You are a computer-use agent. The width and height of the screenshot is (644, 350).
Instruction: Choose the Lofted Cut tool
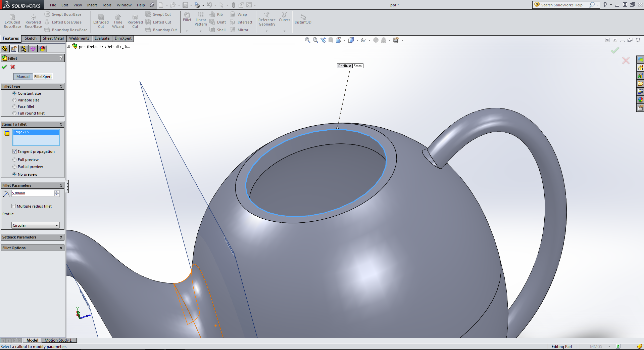158,22
